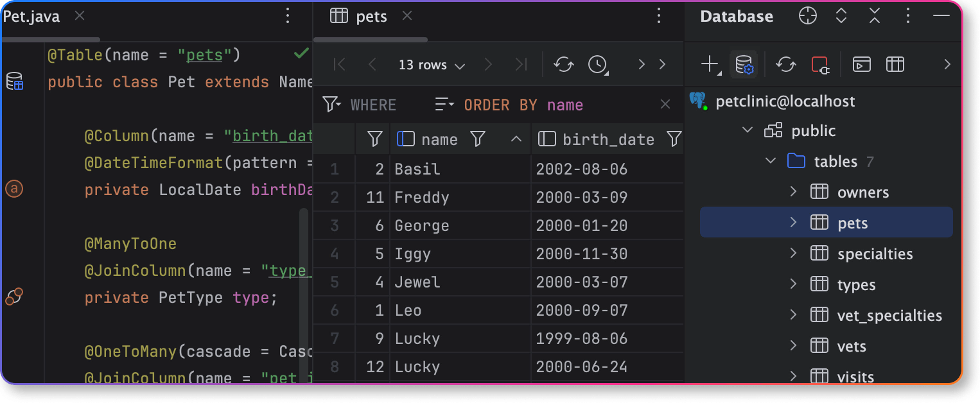
Task: Select row number 5 header
Action: click(334, 282)
